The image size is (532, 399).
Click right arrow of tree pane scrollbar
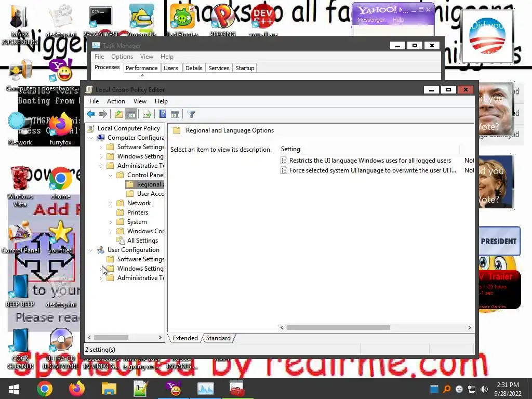click(x=160, y=338)
